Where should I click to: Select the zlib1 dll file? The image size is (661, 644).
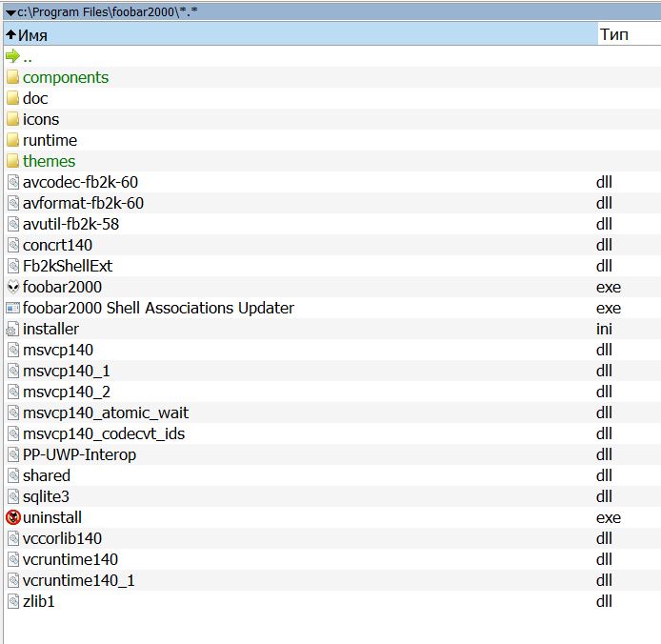click(x=39, y=601)
